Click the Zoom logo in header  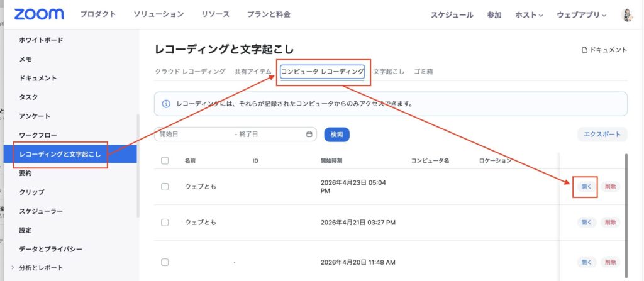click(38, 14)
